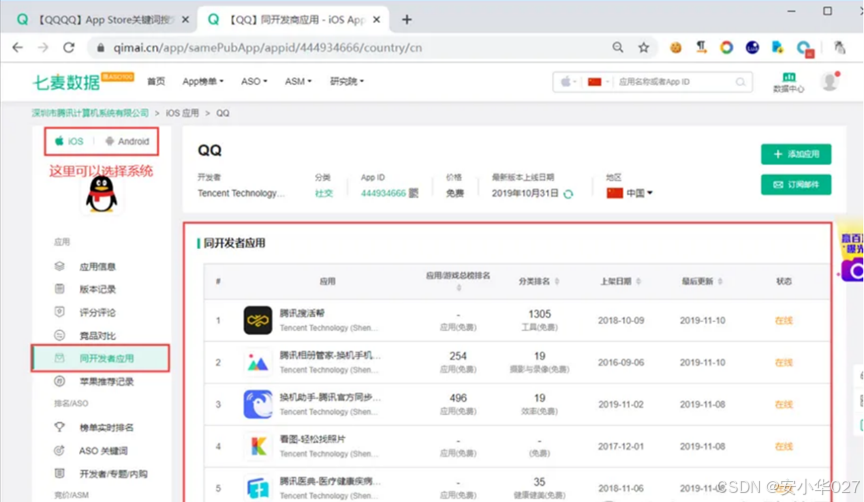Click the QR/copy icon next to the App ID

tap(414, 193)
